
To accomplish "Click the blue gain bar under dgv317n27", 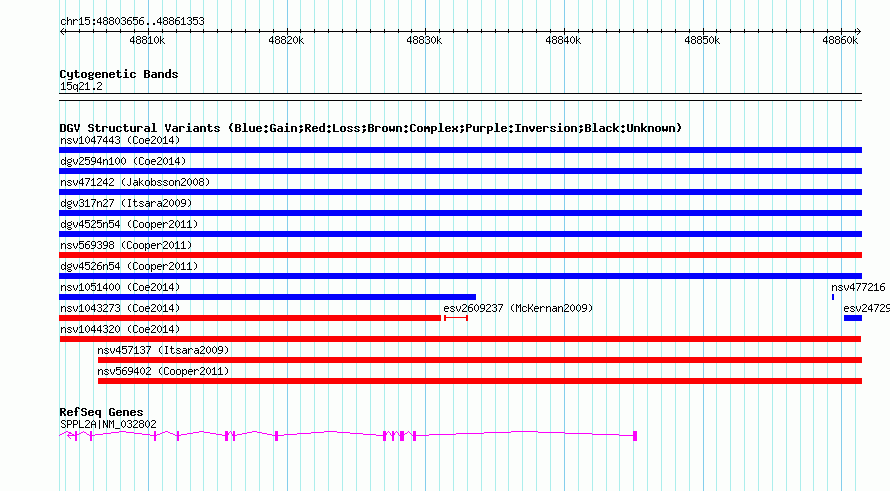I will click(x=460, y=213).
